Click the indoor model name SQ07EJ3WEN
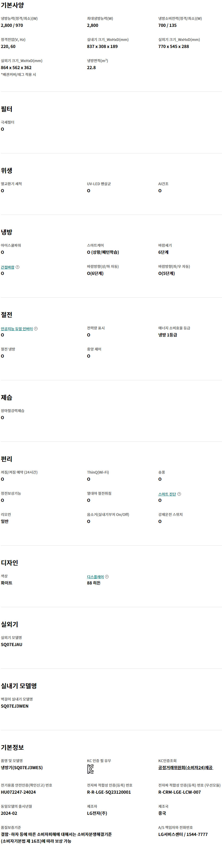Screen dimensions: 222x868 (x=15, y=706)
